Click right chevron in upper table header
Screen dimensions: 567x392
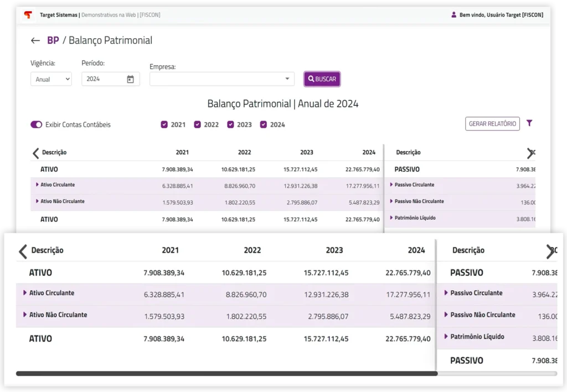pos(530,153)
